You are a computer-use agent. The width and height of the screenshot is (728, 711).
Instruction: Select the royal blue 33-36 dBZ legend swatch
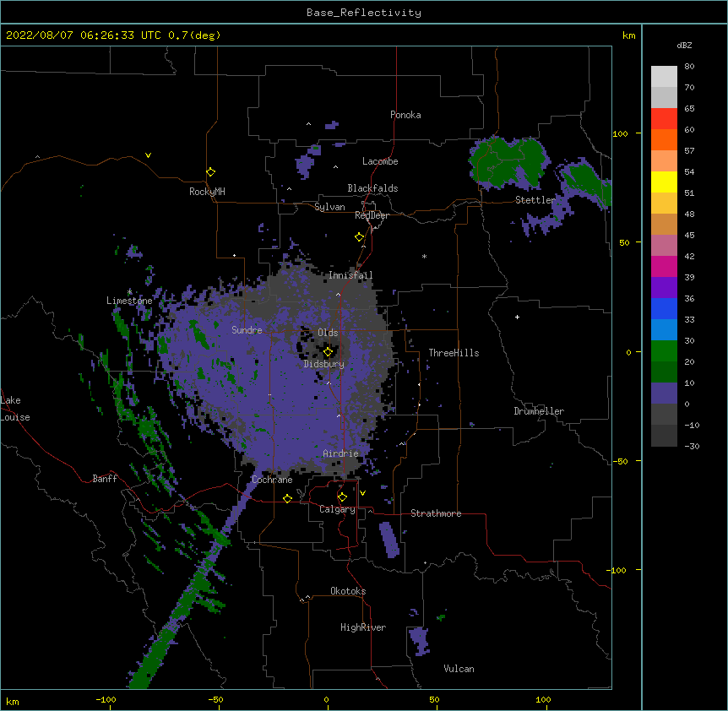(x=664, y=308)
